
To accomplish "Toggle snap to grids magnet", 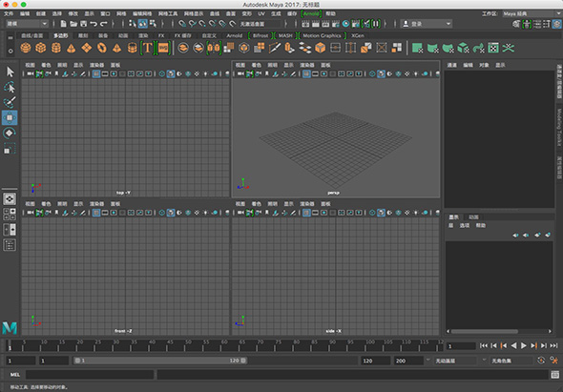I will (x=182, y=24).
